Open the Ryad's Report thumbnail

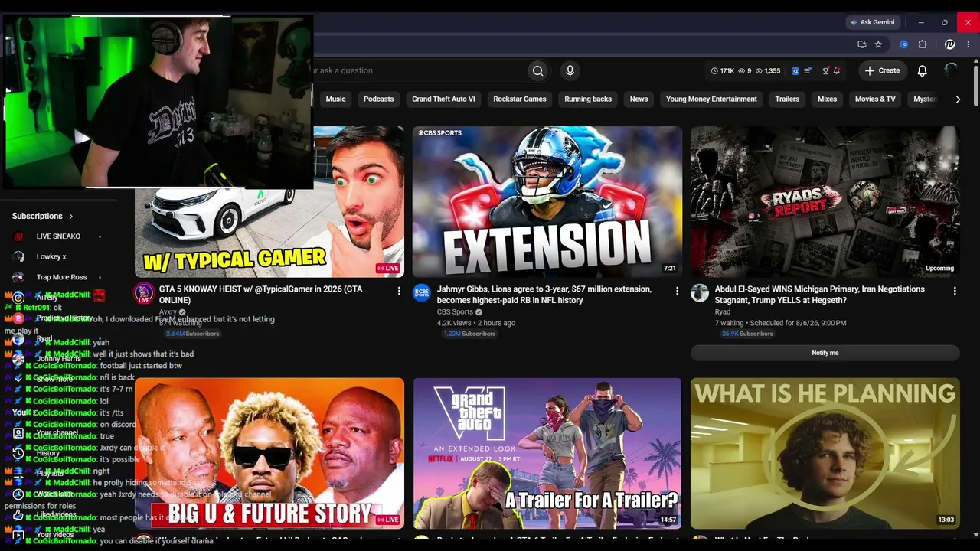[x=825, y=202]
